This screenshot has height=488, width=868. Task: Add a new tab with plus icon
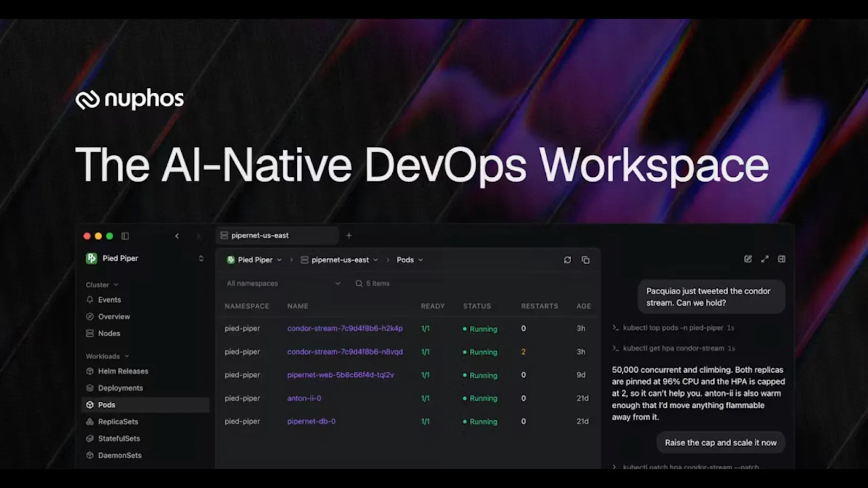click(349, 235)
